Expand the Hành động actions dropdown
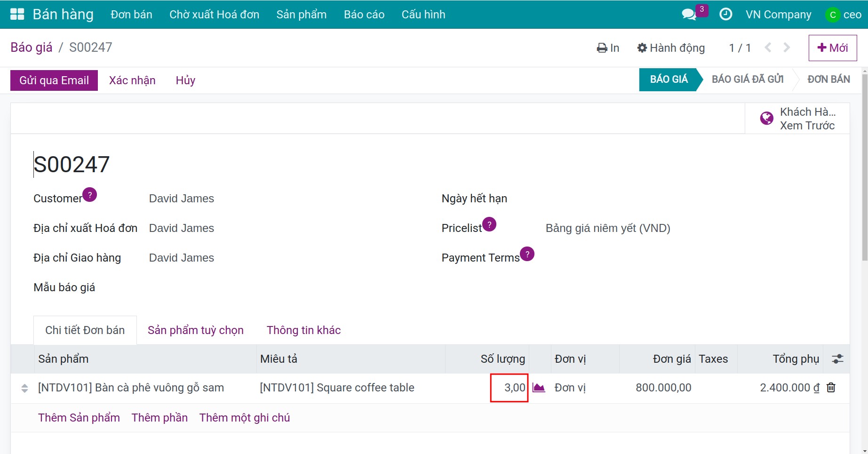Viewport: 868px width, 454px height. 671,48
